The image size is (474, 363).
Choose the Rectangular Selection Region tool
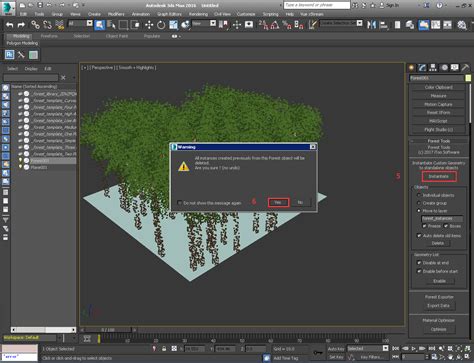click(123, 25)
